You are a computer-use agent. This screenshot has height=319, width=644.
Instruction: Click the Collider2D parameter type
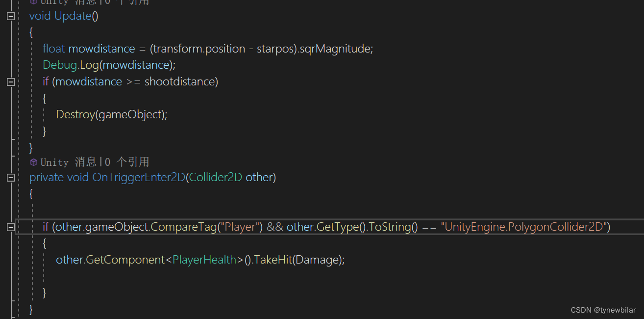click(x=215, y=177)
